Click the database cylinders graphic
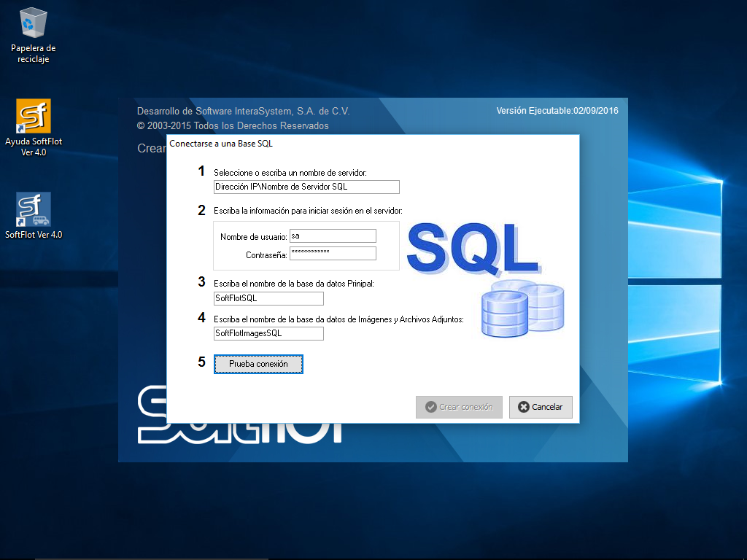 tap(523, 311)
